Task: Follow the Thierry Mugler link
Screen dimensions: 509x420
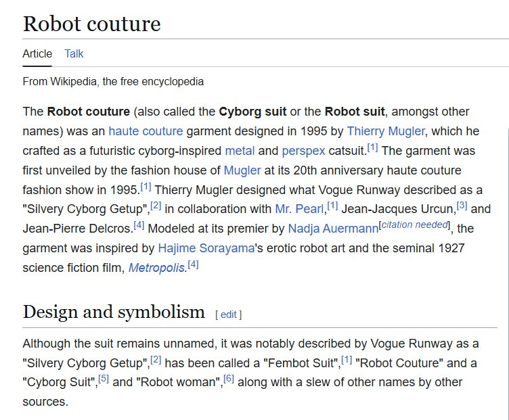Action: (386, 131)
